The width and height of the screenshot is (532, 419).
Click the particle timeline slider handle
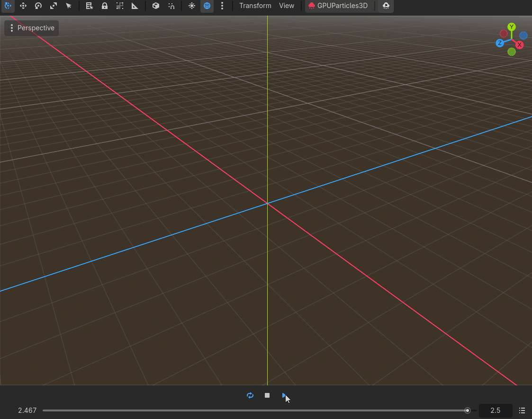coord(467,410)
